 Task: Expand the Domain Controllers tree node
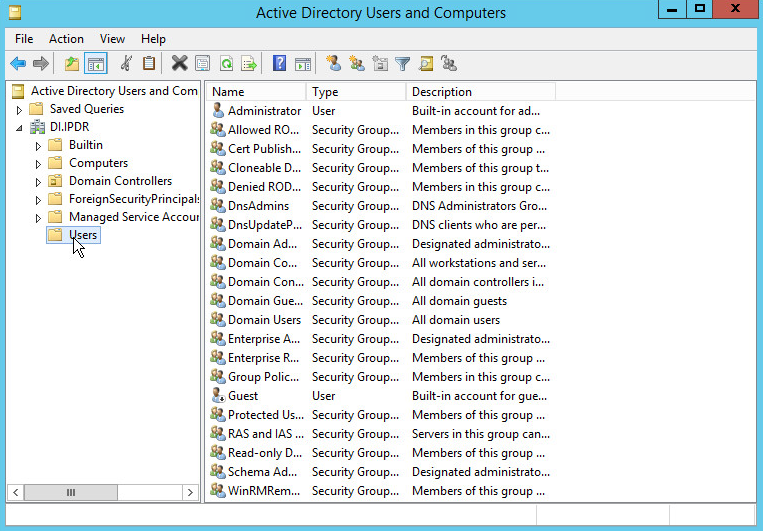(38, 182)
